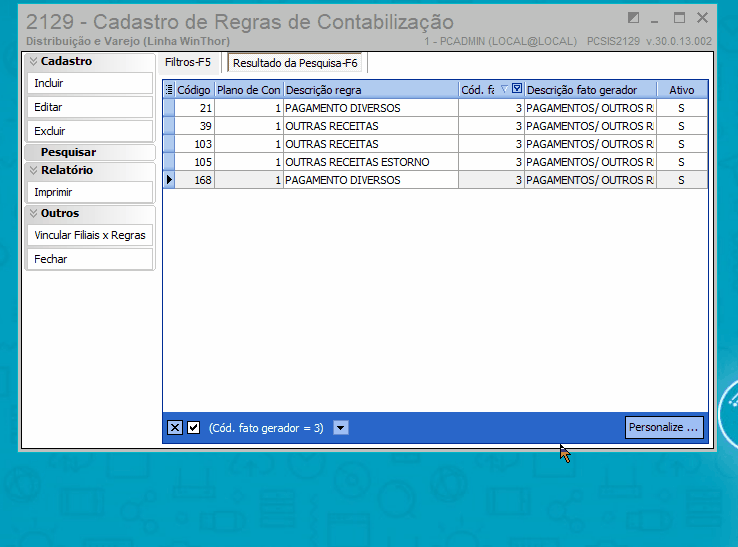Click the window restore-size icon in title bar
The width and height of the screenshot is (738, 547).
(633, 18)
